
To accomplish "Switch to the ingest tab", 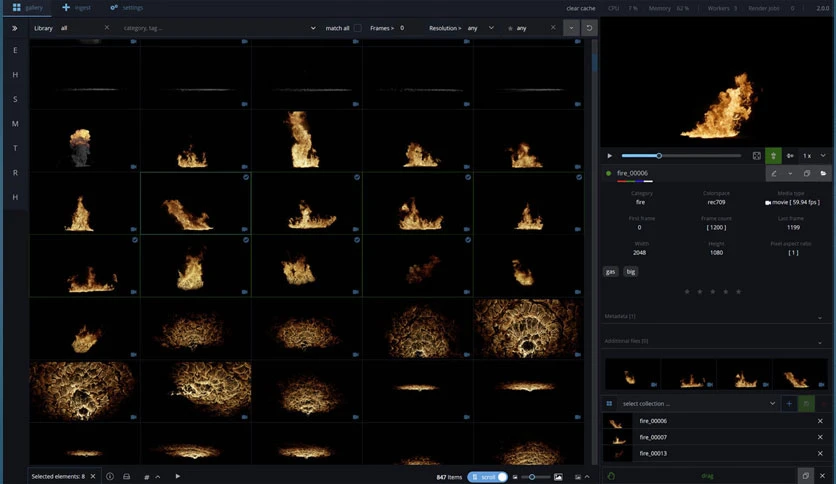I will coord(76,7).
